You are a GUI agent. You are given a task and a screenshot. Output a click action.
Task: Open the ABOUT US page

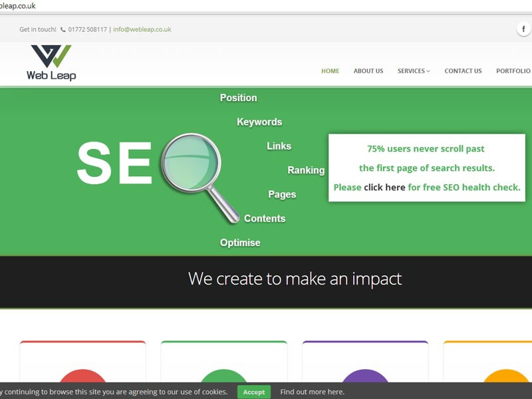[x=368, y=70]
